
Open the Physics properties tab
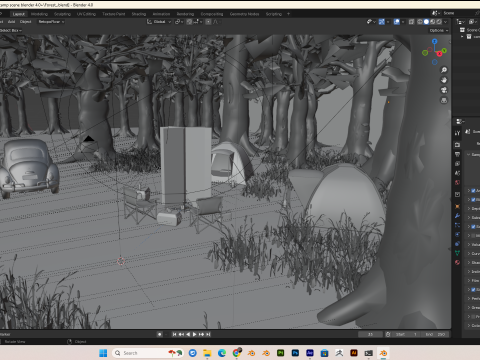coord(457,234)
